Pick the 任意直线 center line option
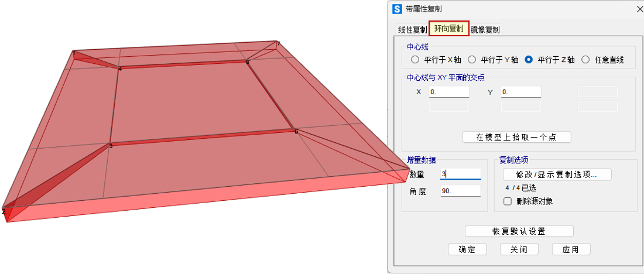644x274 pixels. point(585,60)
